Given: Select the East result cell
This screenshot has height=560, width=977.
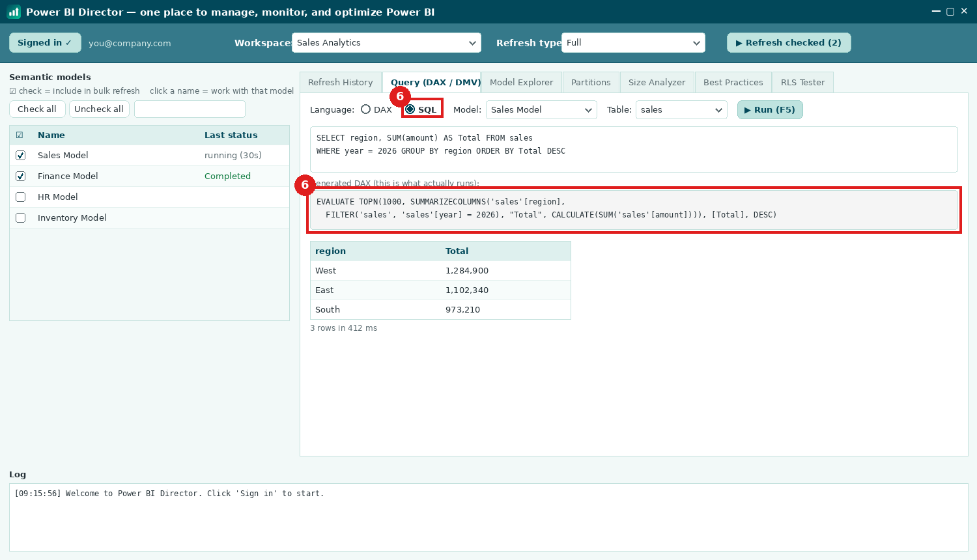Looking at the screenshot, I should [x=324, y=290].
